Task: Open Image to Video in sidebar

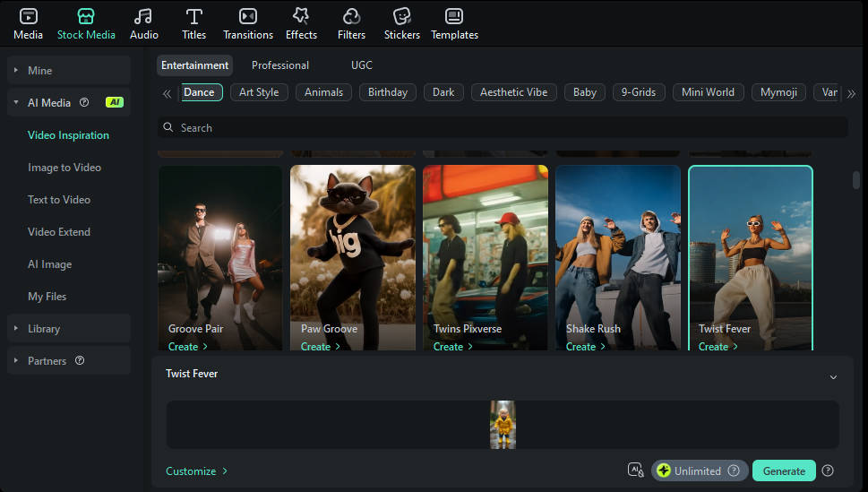Action: coord(64,168)
